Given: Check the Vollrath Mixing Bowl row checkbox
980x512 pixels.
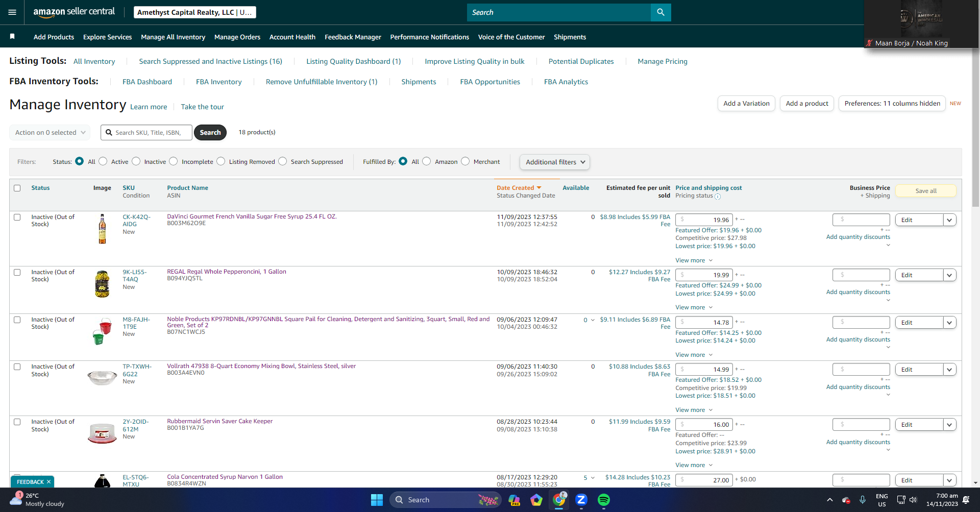Looking at the screenshot, I should coord(17,367).
